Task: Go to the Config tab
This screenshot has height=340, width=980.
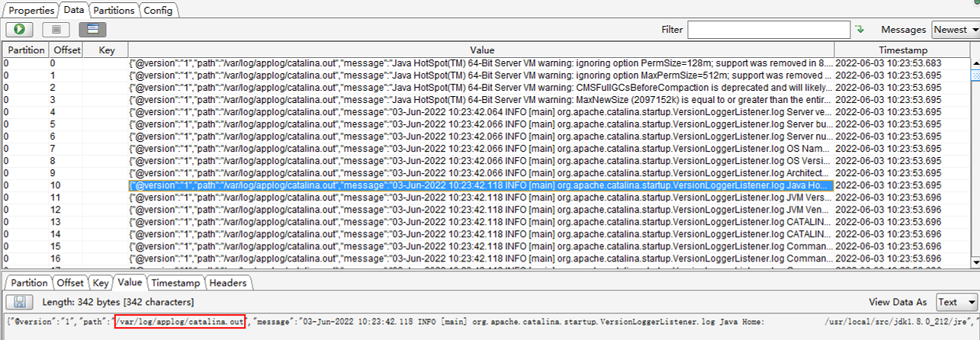Action: (x=158, y=10)
